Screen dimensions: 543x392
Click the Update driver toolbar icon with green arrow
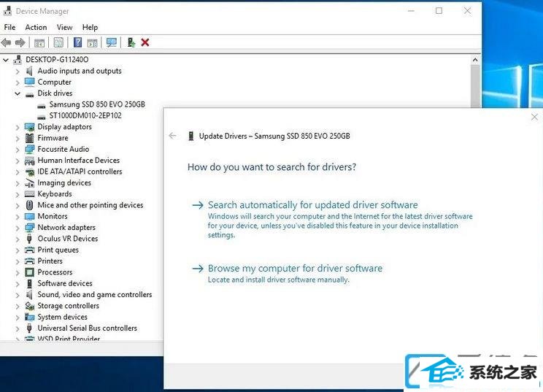131,42
